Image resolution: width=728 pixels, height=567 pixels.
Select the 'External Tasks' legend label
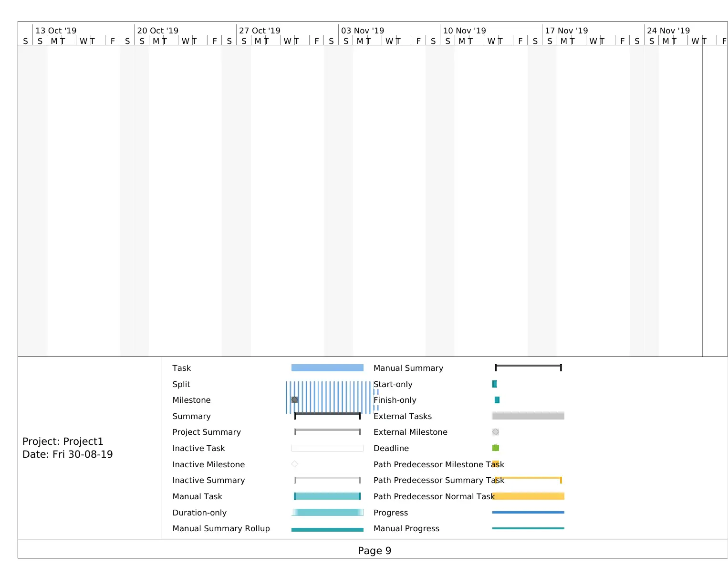click(403, 416)
